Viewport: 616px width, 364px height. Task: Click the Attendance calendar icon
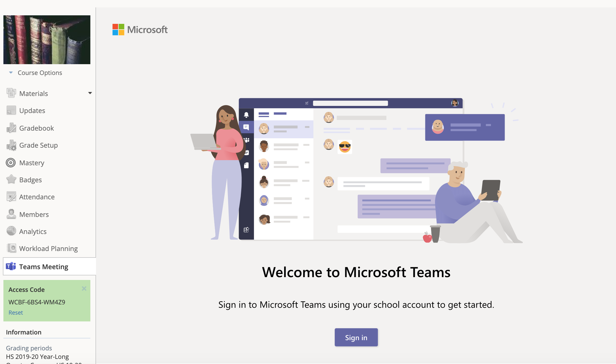11,197
